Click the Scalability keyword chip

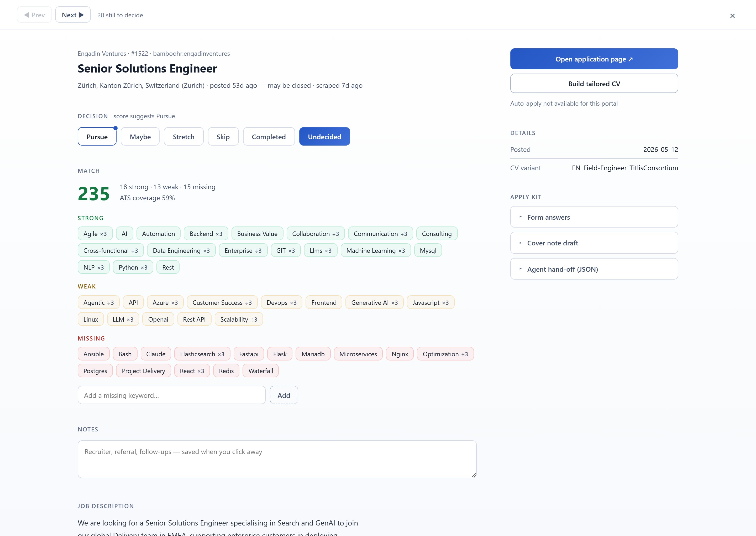coord(239,319)
